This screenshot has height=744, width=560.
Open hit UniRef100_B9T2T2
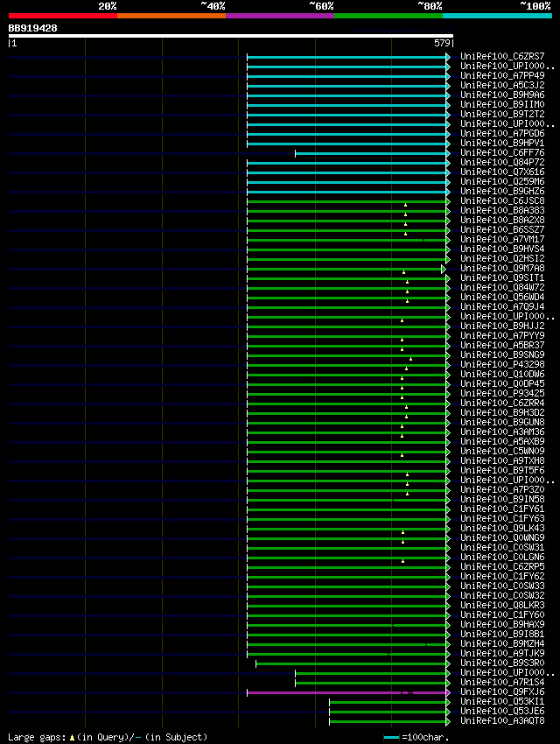[x=502, y=114]
